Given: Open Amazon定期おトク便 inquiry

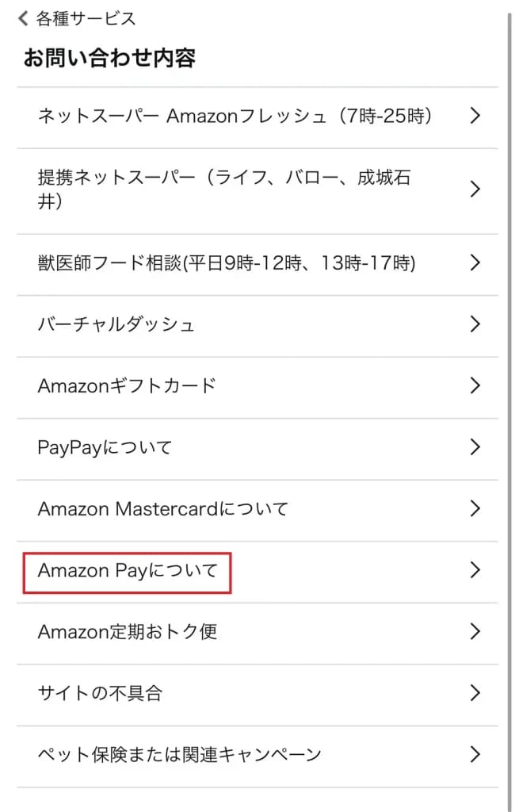Looking at the screenshot, I should point(128,632).
